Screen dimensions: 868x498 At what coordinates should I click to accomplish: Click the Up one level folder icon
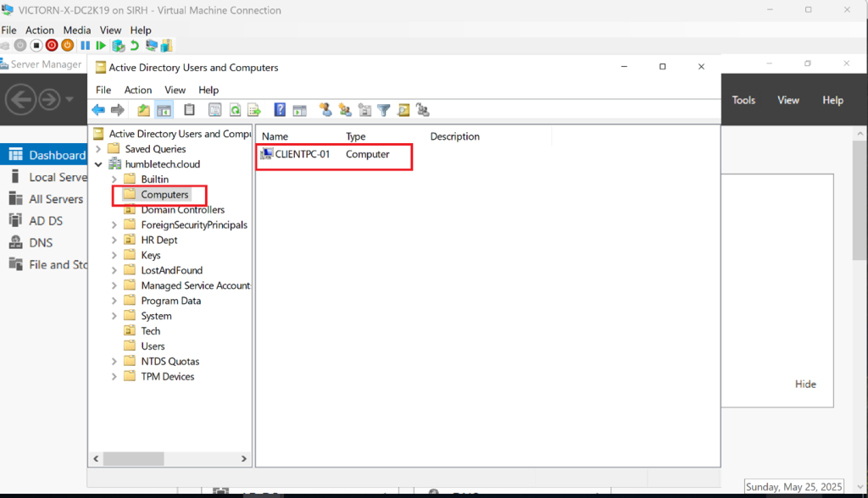tap(144, 110)
